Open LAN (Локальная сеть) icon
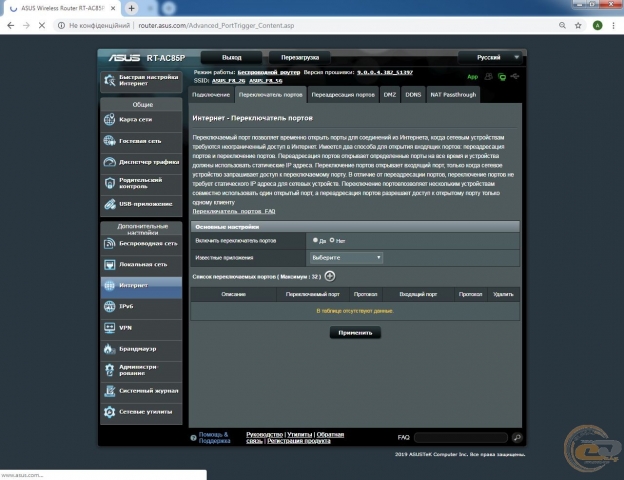The width and height of the screenshot is (624, 480). pyautogui.click(x=109, y=265)
